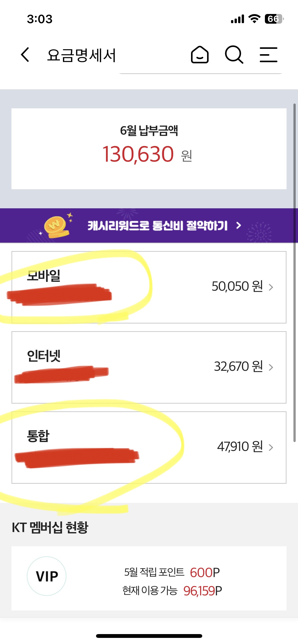This screenshot has width=298, height=644.
Task: Expand the 인터넷 32,670 원 chevron
Action: [x=271, y=367]
